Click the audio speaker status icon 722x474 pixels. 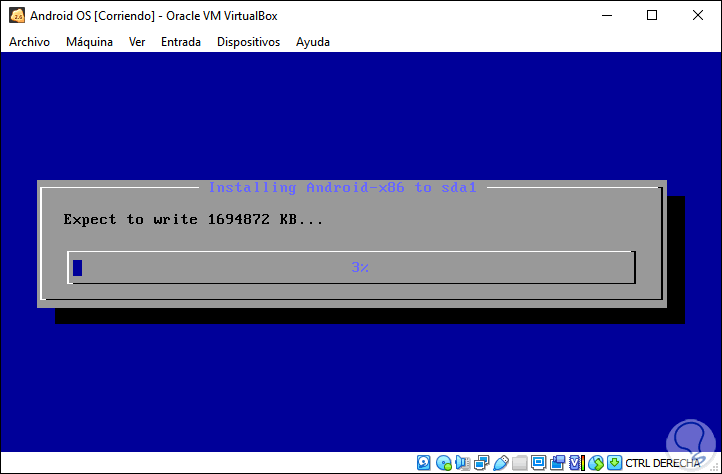pos(463,462)
